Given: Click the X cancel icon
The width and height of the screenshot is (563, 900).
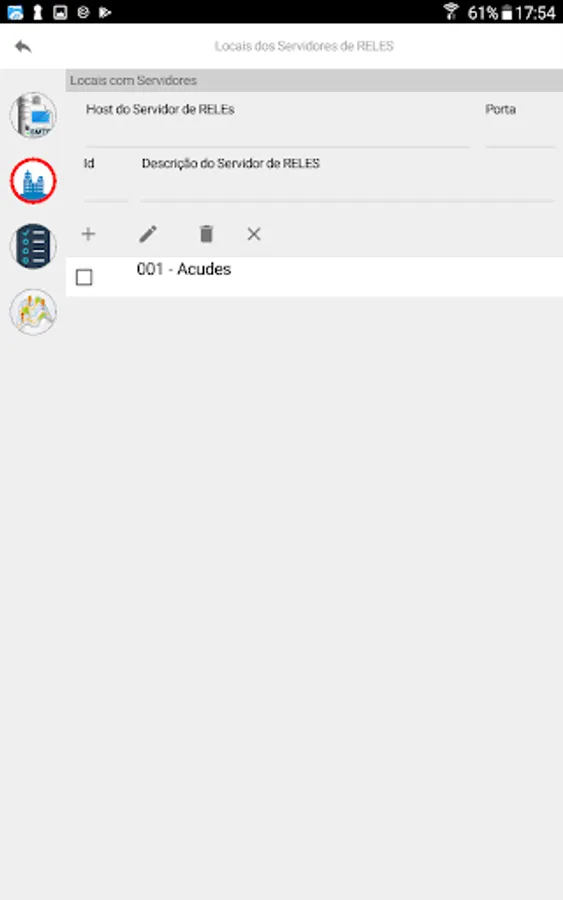Looking at the screenshot, I should (254, 234).
